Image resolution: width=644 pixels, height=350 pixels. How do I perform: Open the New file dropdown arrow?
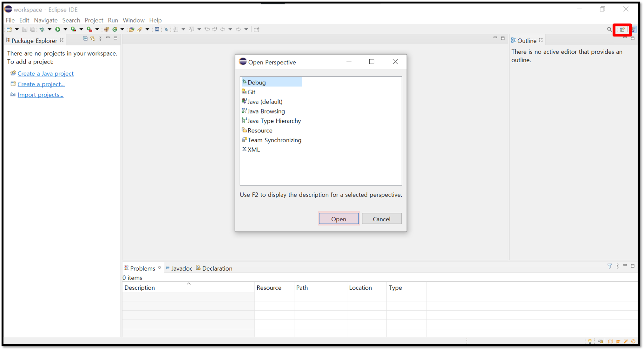[17, 29]
